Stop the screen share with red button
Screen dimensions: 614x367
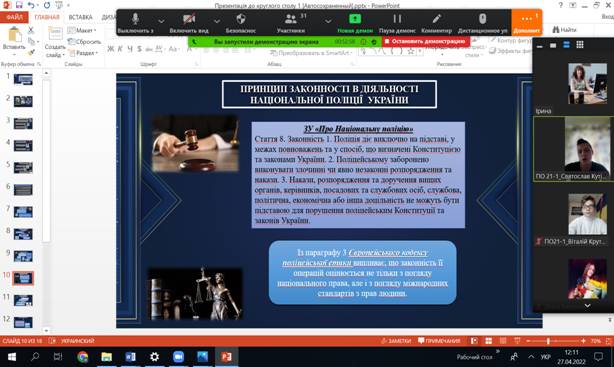[x=425, y=41]
